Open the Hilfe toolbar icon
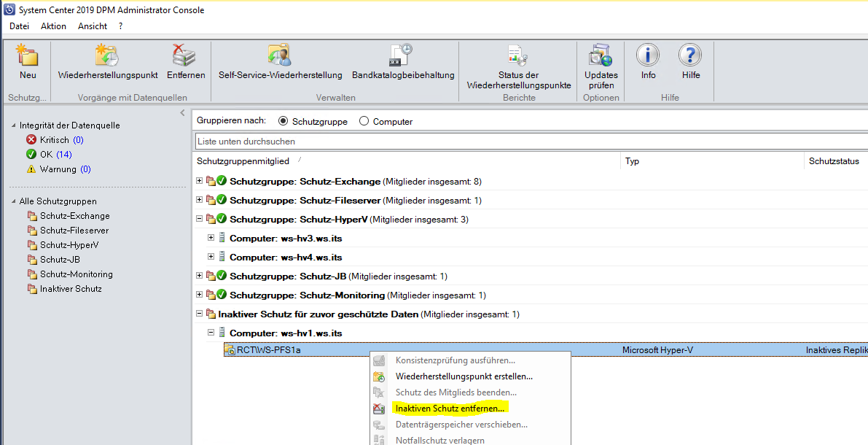The width and height of the screenshot is (868, 445). [690, 55]
